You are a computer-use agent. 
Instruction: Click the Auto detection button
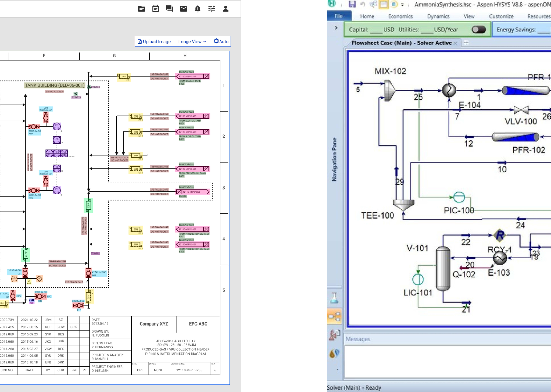(x=221, y=41)
